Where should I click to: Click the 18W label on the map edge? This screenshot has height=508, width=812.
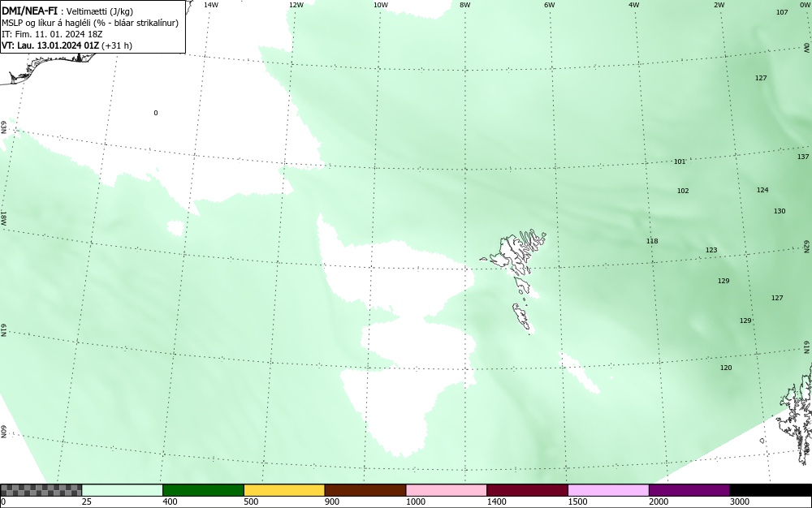pos(3,217)
